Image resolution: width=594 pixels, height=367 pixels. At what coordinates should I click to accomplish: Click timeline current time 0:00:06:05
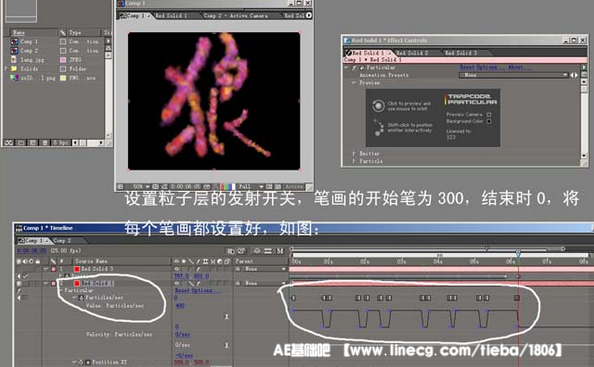(32, 250)
